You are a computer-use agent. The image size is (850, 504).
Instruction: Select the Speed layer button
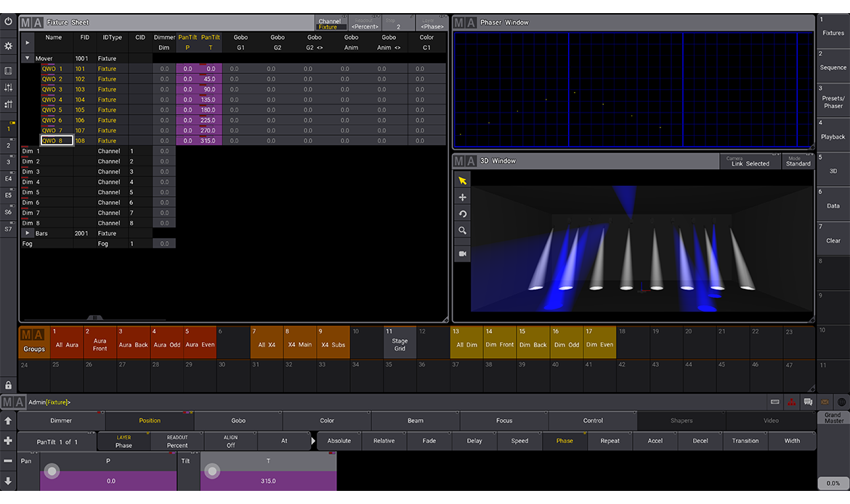pos(519,441)
